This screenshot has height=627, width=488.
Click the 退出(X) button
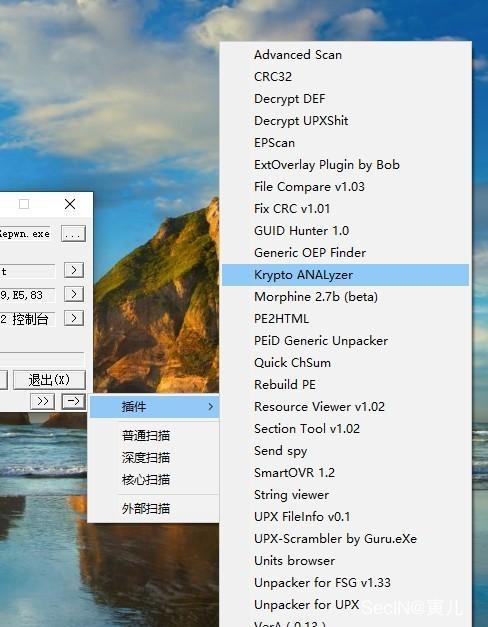pyautogui.click(x=49, y=379)
